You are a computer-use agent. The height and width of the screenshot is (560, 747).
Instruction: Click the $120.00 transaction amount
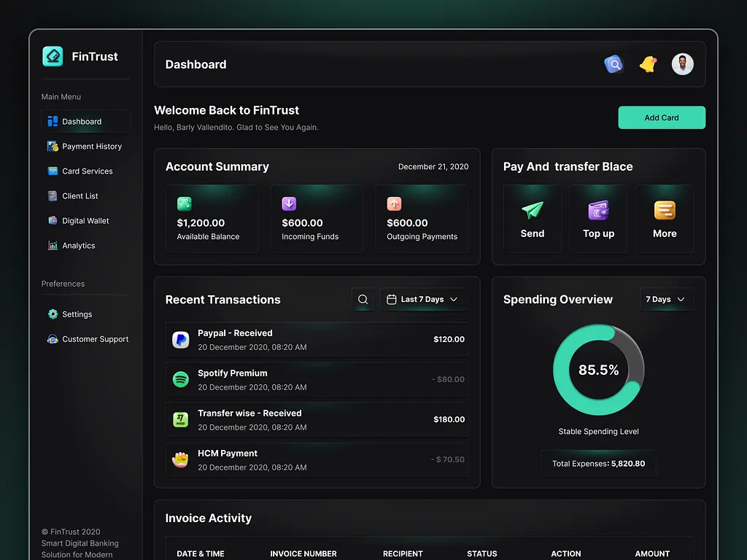449,340
